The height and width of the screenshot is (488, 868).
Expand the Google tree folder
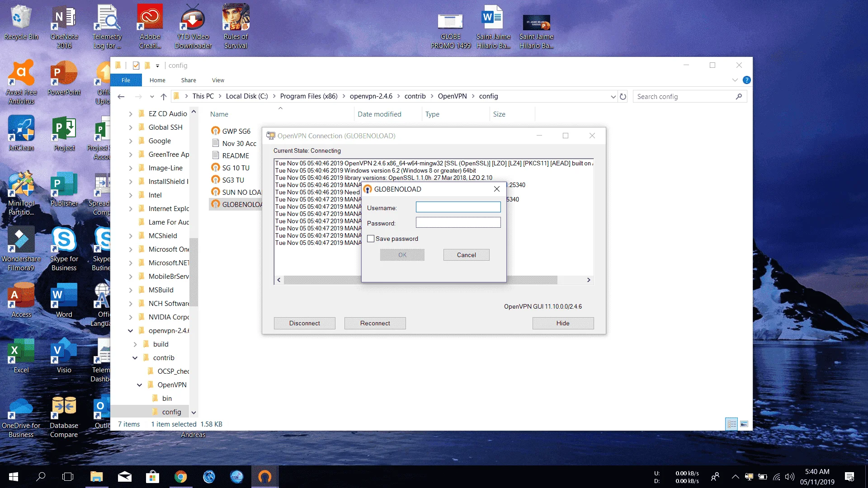pyautogui.click(x=131, y=141)
